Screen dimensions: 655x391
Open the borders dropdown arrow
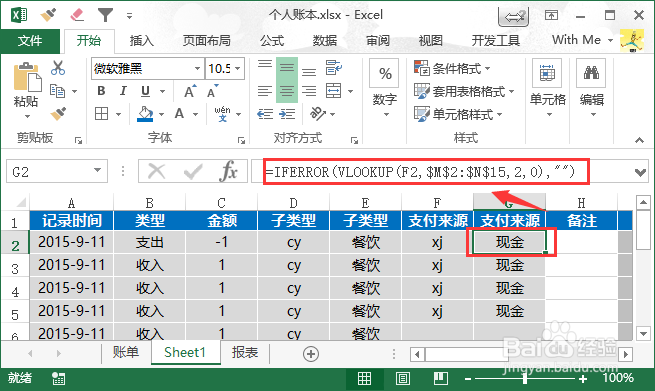(119, 114)
